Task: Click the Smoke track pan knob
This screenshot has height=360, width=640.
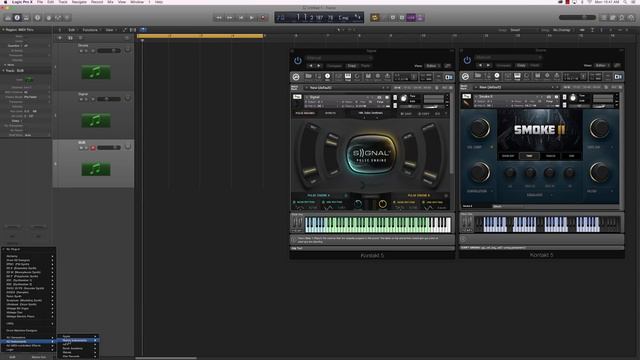Action: pos(128,50)
